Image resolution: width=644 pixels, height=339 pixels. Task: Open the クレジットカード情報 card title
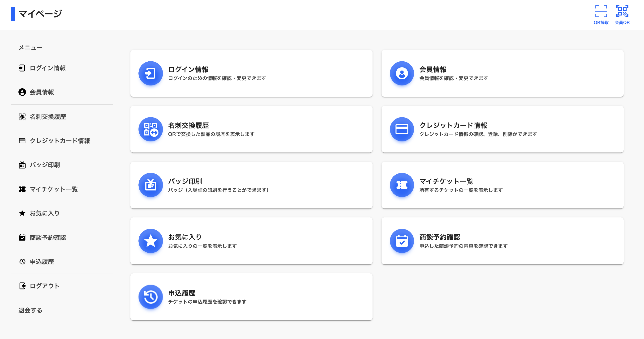453,125
